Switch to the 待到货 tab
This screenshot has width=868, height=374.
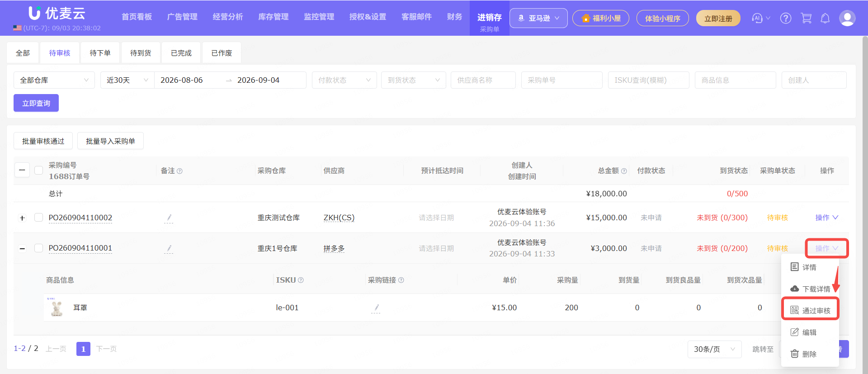[141, 53]
